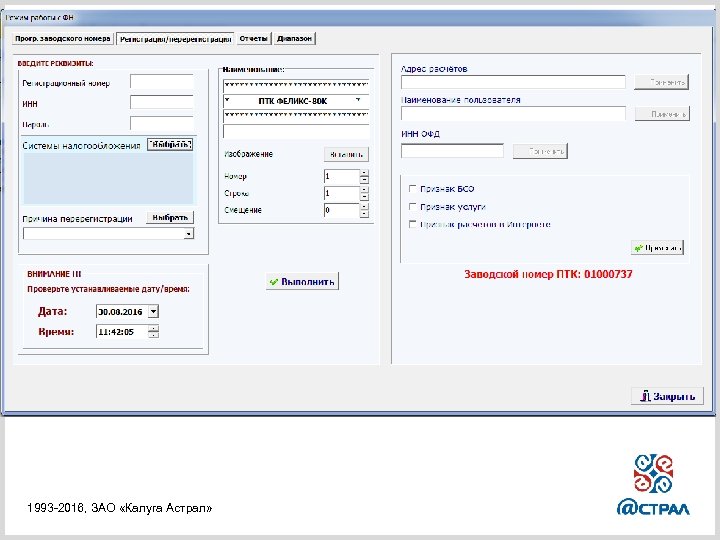Click the Закрыть button
Viewport: 720px width, 540px height.
point(667,396)
